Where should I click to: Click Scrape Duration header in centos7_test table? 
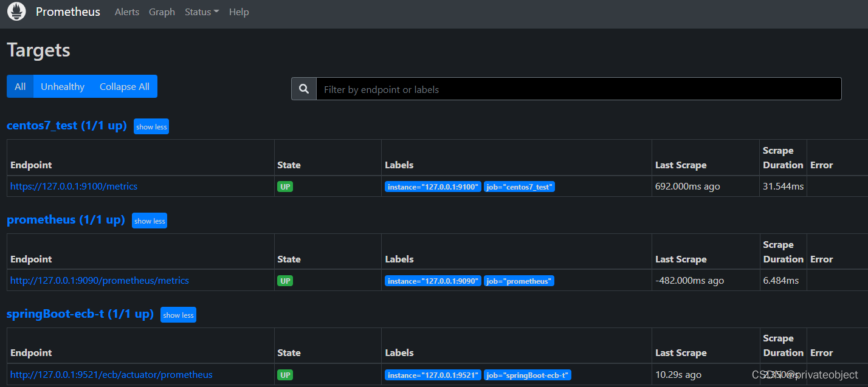783,158
